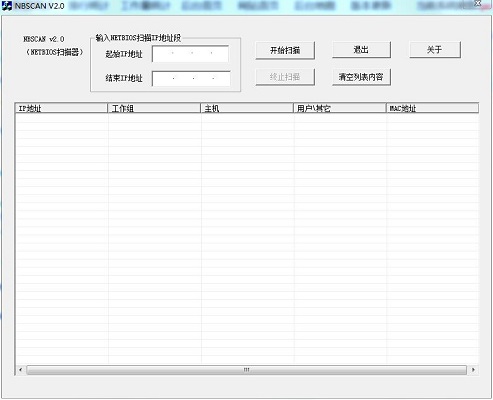The image size is (493, 400).
Task: Click the horizontal scrollbar left arrow
Action: coord(21,370)
